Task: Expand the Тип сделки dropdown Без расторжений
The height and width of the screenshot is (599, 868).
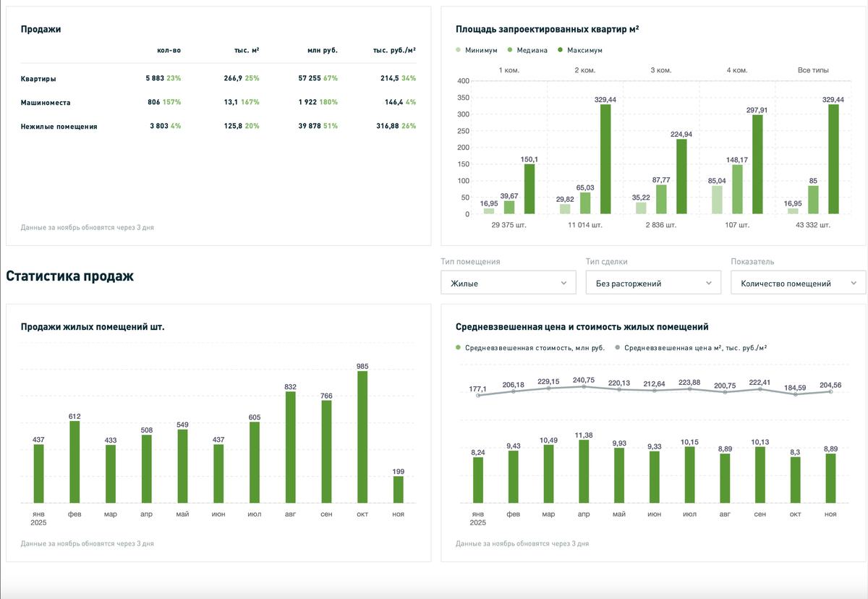Action: [653, 283]
